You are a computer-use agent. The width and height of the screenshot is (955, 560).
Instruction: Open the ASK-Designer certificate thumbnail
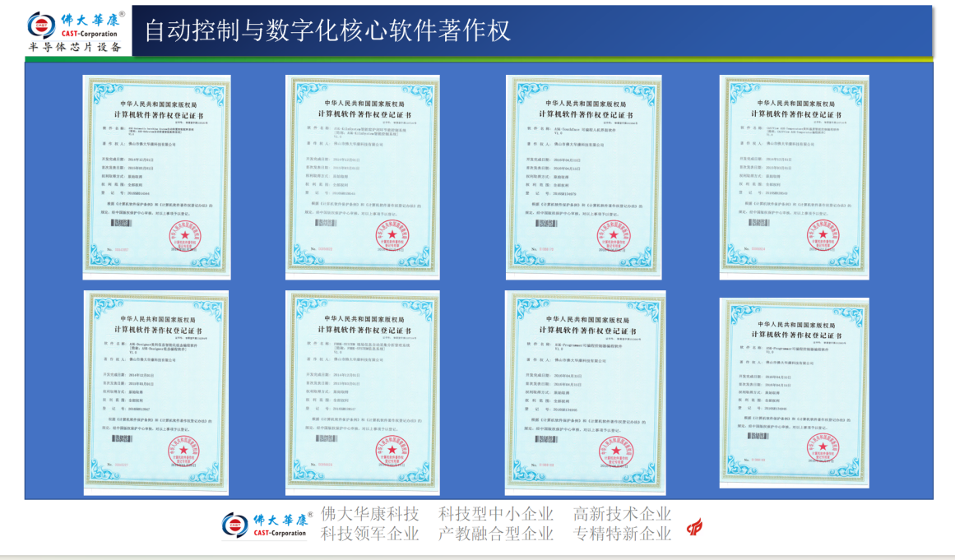156,392
